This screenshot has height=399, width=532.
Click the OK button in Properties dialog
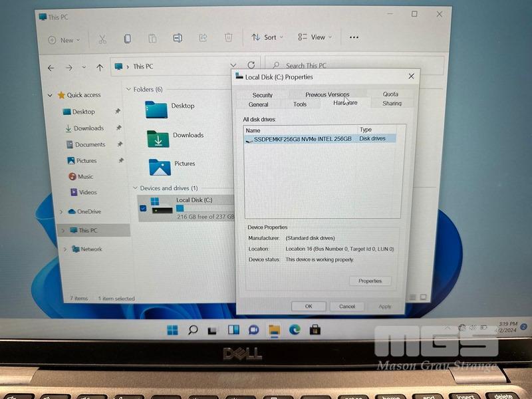tap(309, 307)
